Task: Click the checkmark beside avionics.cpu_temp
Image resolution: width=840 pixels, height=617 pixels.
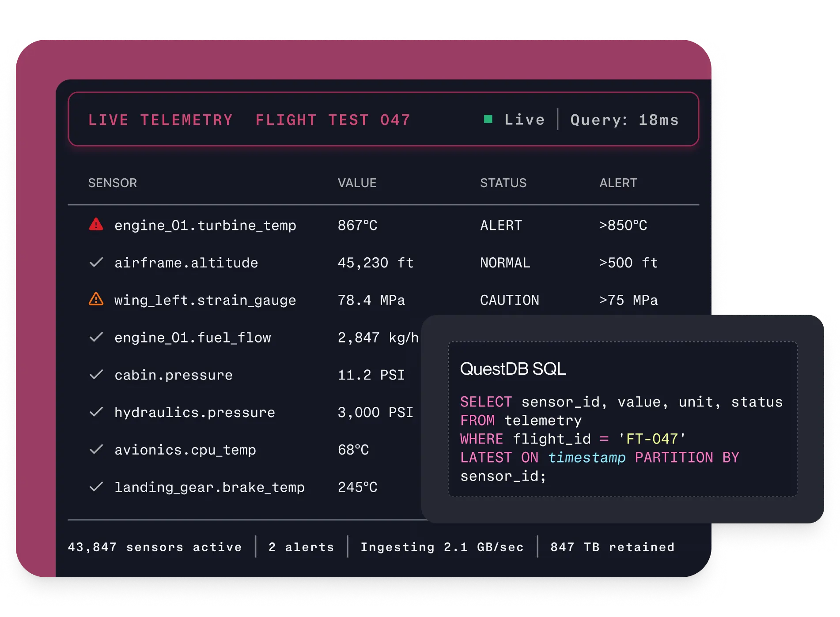Action: 96,449
